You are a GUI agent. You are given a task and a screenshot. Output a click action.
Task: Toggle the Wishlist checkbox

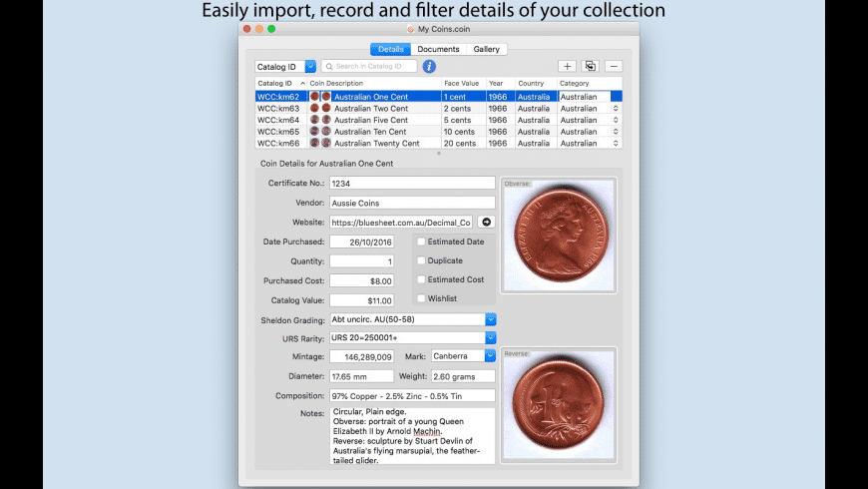(x=421, y=298)
